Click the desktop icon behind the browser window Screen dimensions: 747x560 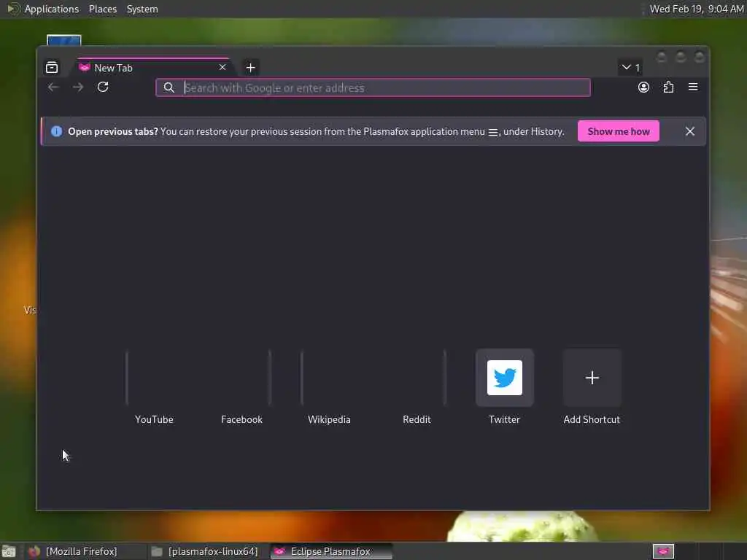[x=64, y=41]
